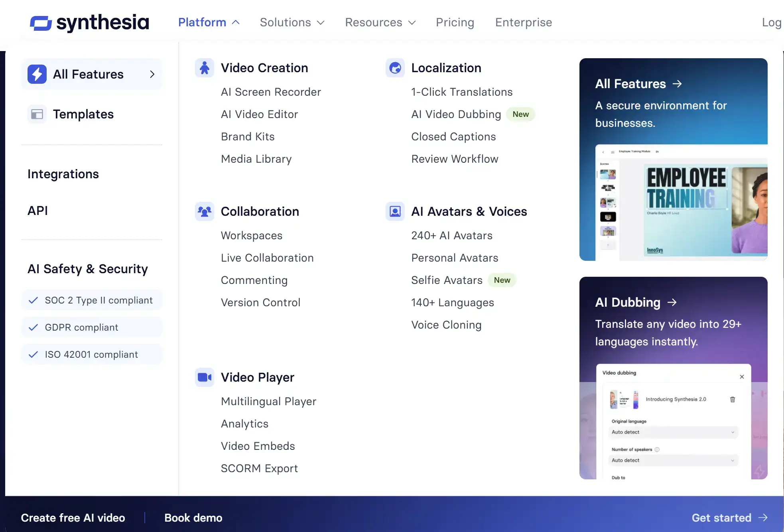Open the Pricing page
Viewport: 784px width, 532px height.
coord(455,22)
